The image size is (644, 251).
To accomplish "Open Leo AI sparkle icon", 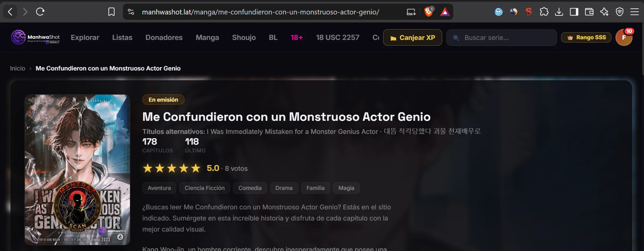I will click(x=604, y=12).
